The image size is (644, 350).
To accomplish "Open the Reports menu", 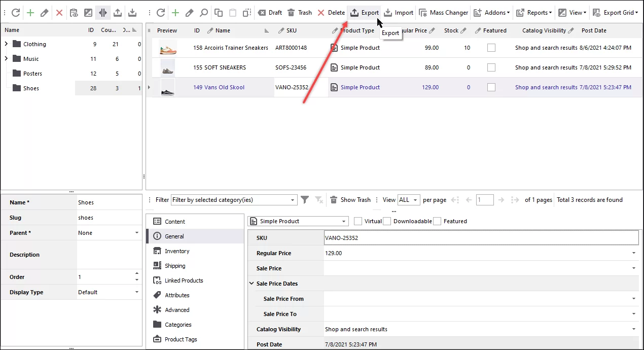I will pos(533,12).
